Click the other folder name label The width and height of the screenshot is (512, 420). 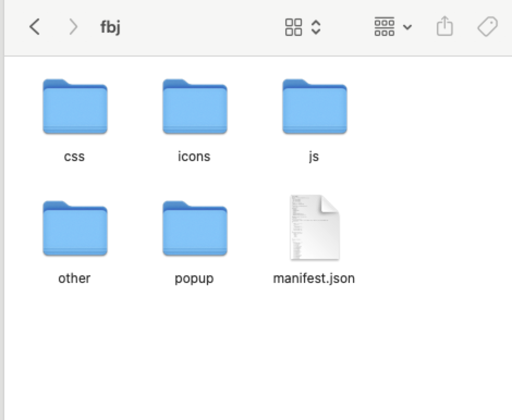74,279
